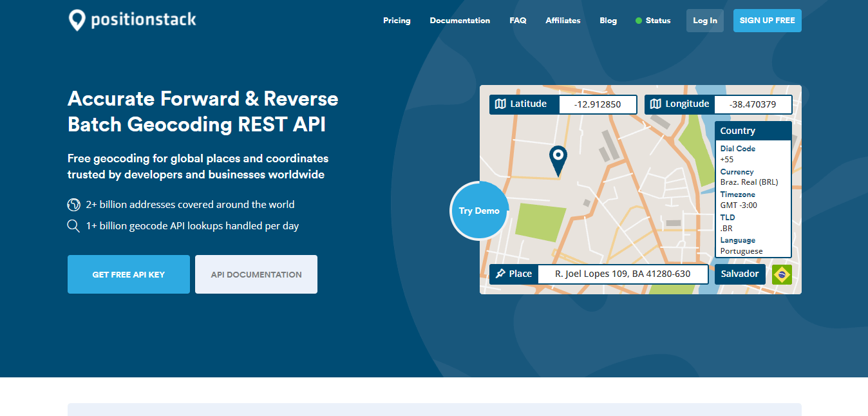Click the 'Longitude' label
The width and height of the screenshot is (868, 416).
click(688, 104)
